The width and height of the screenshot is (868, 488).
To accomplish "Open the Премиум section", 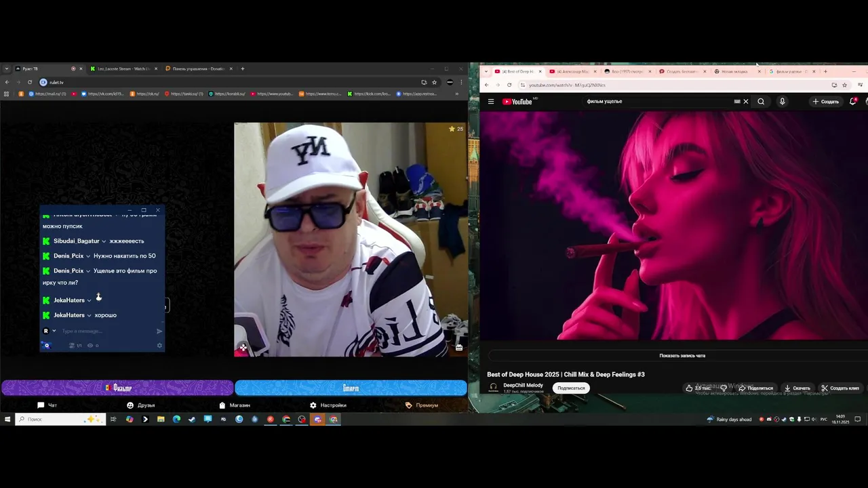I will pyautogui.click(x=422, y=405).
